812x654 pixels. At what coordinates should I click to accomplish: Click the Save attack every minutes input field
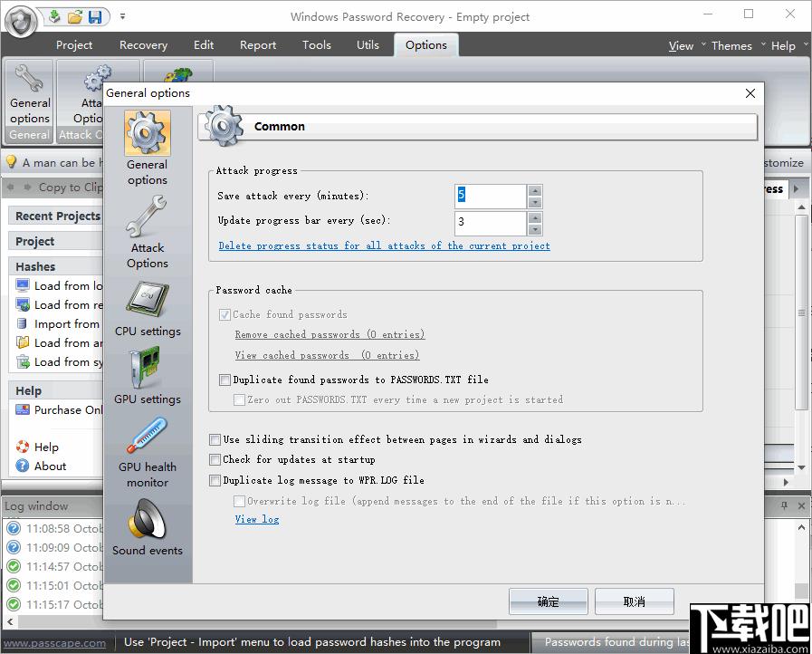(x=491, y=197)
